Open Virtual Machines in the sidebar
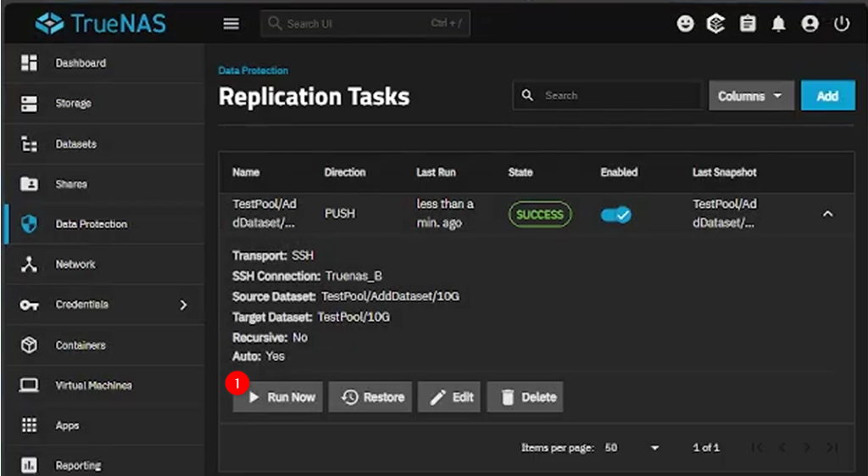Image resolution: width=868 pixels, height=476 pixels. (93, 385)
